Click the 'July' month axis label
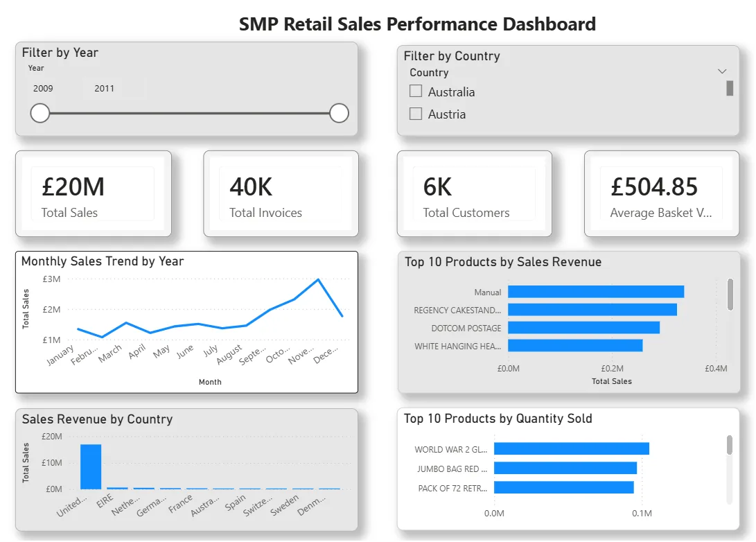This screenshot has height=542, width=756. pyautogui.click(x=210, y=351)
